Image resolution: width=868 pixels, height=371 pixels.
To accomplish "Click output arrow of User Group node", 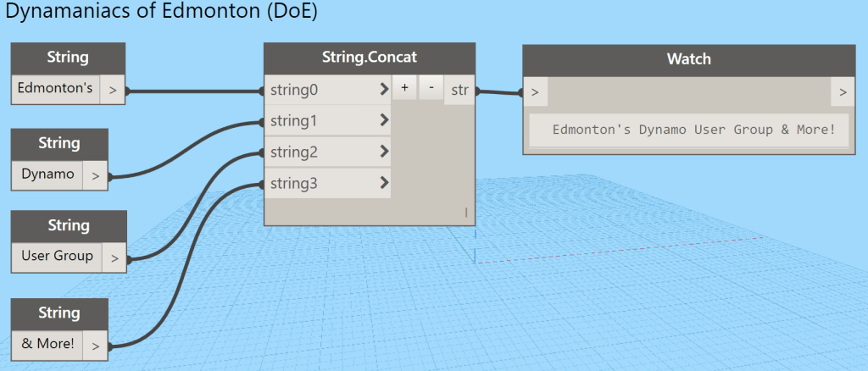I will coord(114,257).
